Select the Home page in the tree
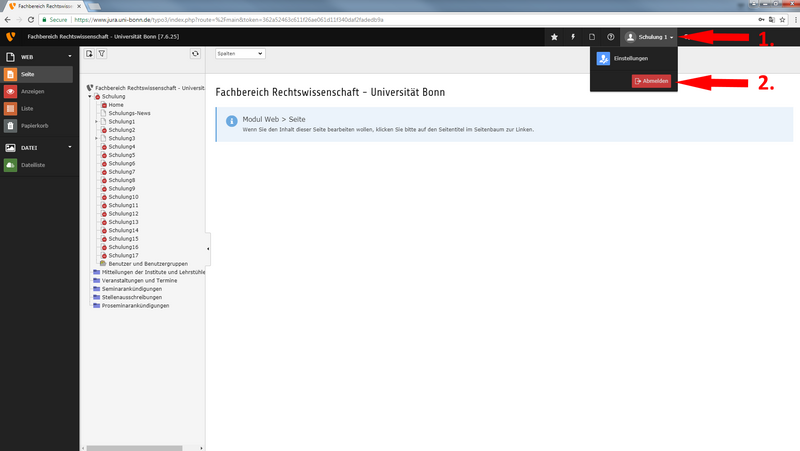The image size is (800, 451). (116, 105)
